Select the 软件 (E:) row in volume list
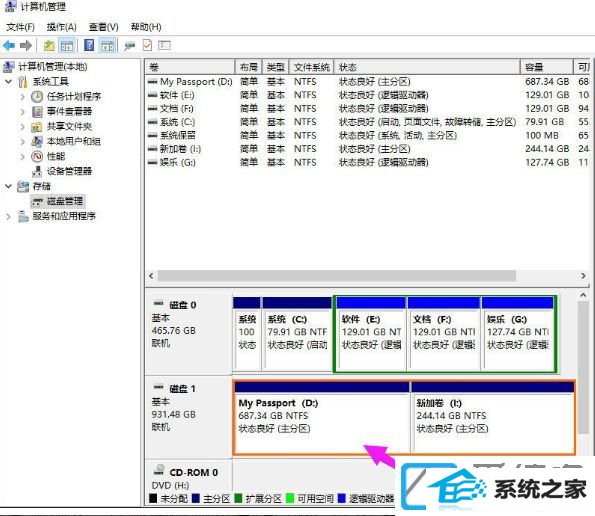The height and width of the screenshot is (516, 595). pos(367,95)
